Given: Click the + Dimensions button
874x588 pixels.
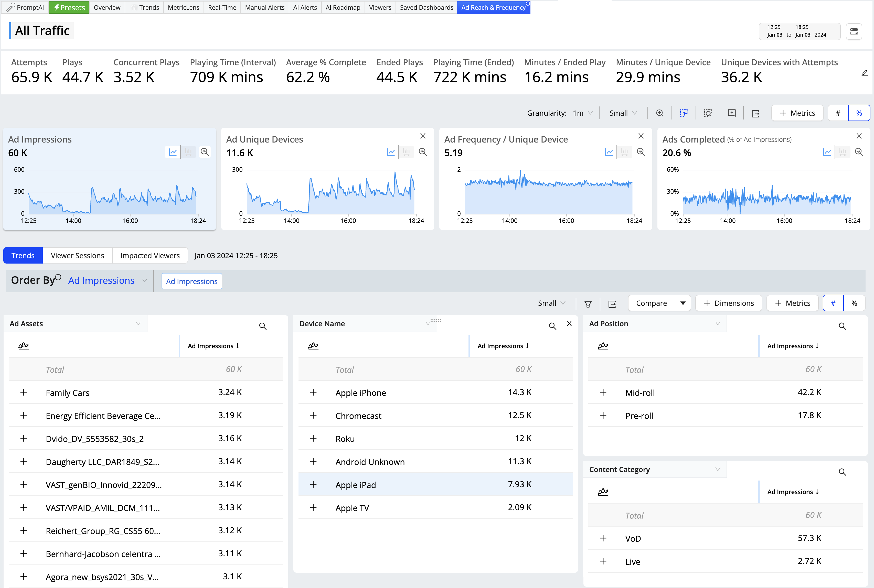Looking at the screenshot, I should point(728,303).
